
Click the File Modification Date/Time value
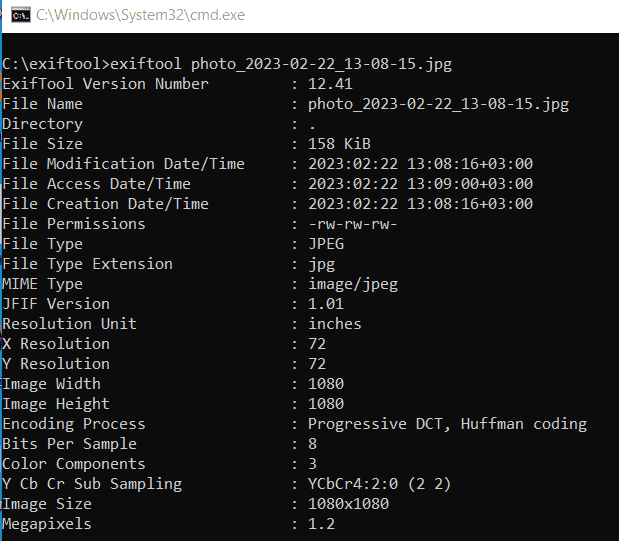(420, 164)
